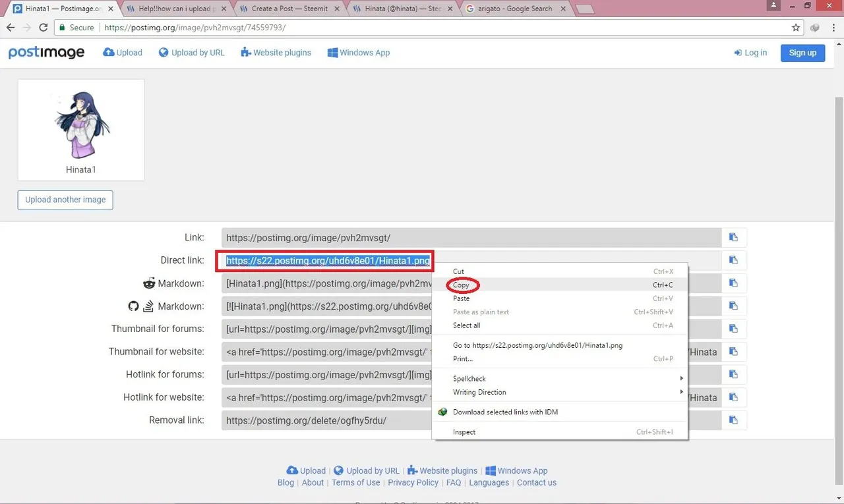Choose Cut from the context menu

(560, 271)
